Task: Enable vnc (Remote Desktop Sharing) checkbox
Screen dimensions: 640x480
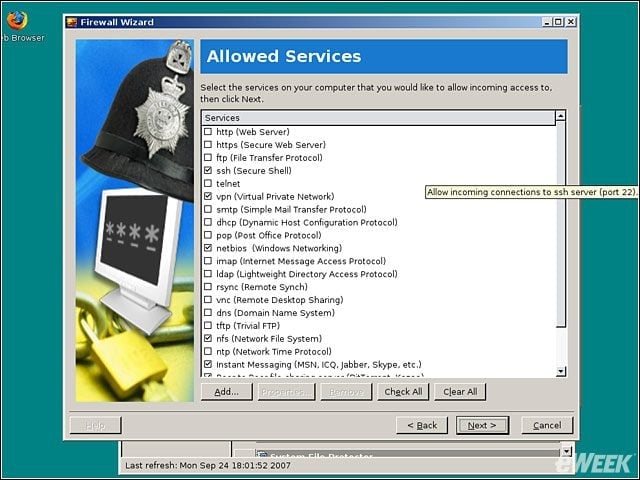Action: tap(208, 300)
